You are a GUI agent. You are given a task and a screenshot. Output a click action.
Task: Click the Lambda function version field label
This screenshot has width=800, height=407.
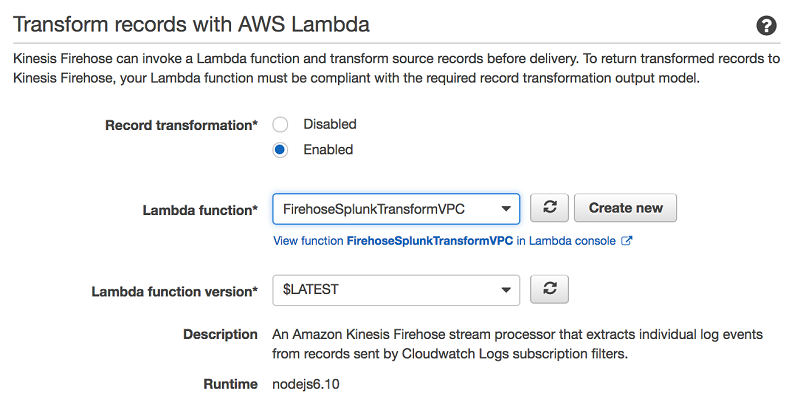(x=174, y=292)
